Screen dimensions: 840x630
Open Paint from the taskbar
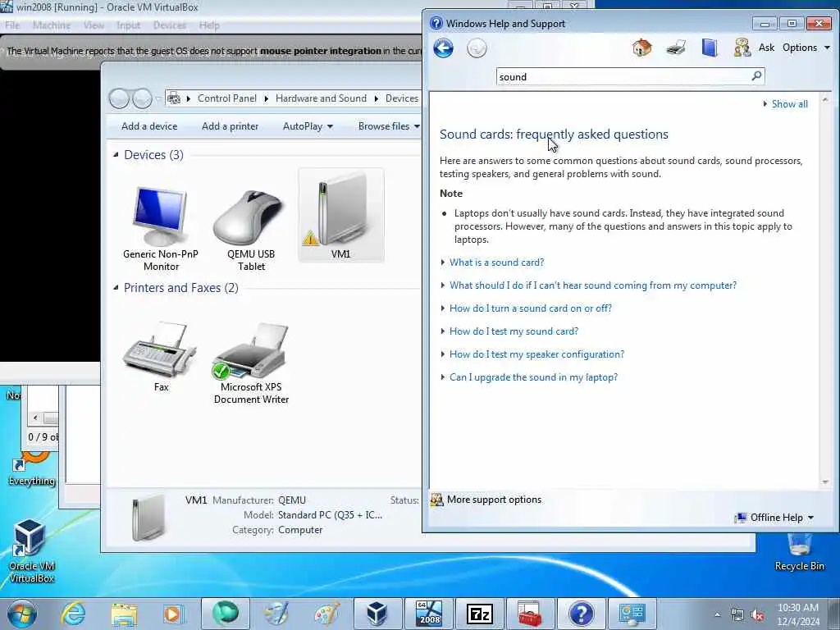(326, 614)
